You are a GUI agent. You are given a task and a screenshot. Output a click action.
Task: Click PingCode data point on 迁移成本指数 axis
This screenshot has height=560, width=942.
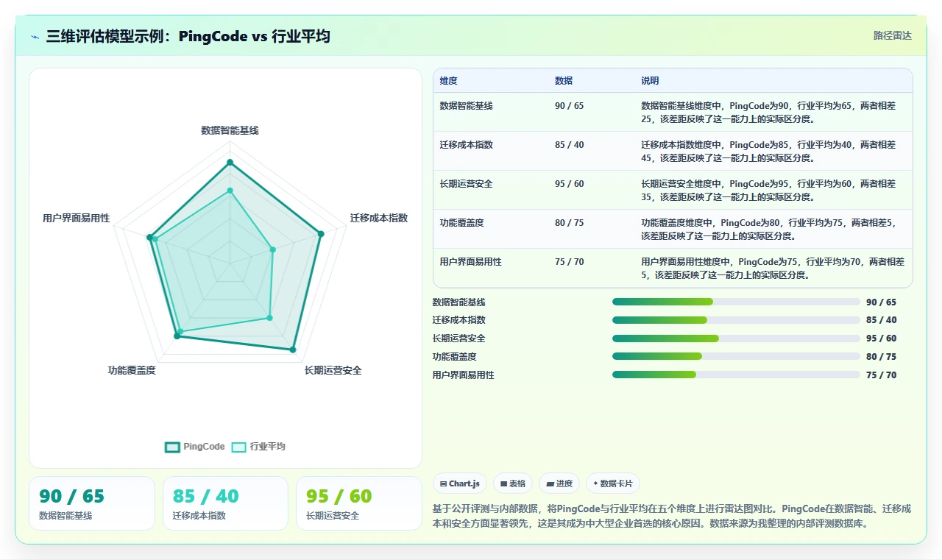pyautogui.click(x=320, y=234)
